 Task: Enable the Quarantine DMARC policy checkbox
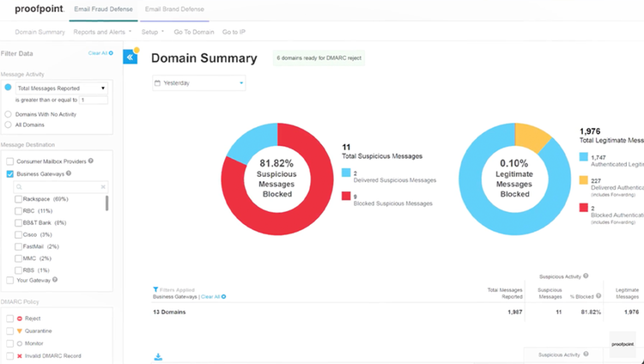click(x=9, y=331)
